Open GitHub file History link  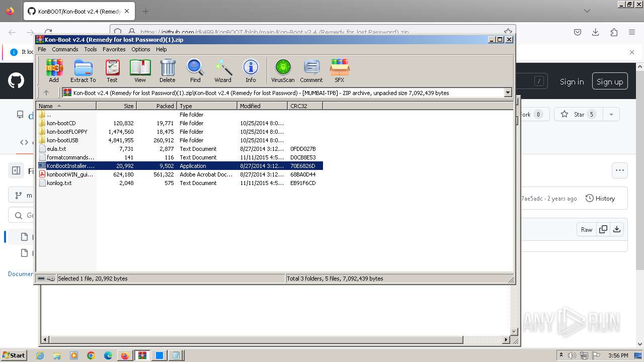coord(600,199)
